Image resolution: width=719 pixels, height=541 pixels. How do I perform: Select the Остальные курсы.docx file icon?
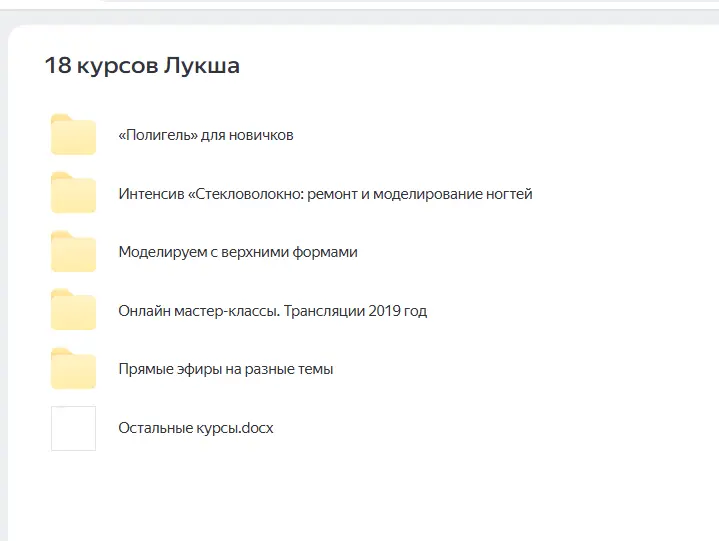[x=73, y=428]
